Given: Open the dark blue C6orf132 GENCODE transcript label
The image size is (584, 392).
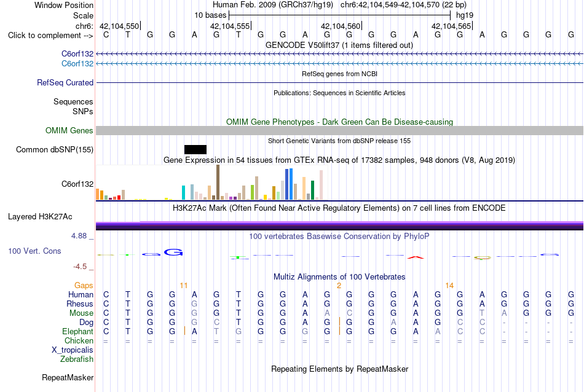Looking at the screenshot, I should click(x=77, y=54).
